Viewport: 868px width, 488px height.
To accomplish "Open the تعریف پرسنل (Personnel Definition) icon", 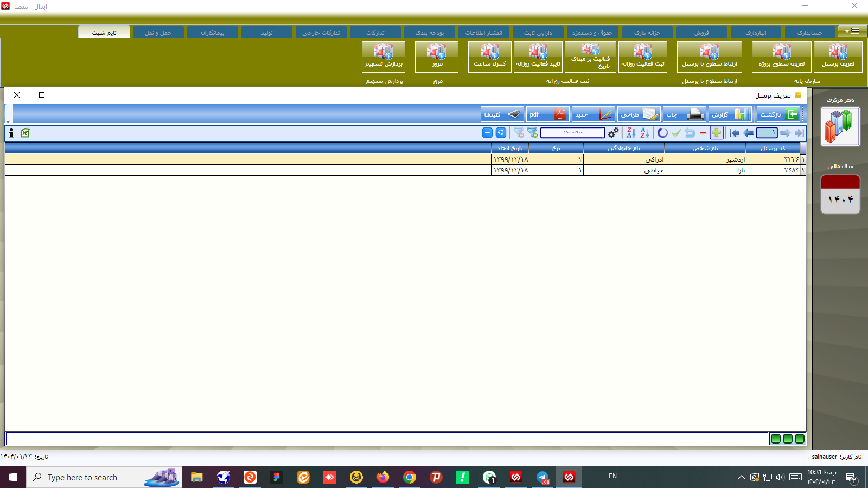I will click(839, 56).
